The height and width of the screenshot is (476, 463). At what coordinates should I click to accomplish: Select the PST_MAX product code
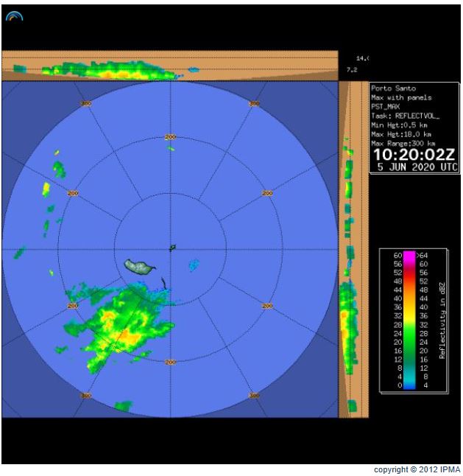click(386, 107)
